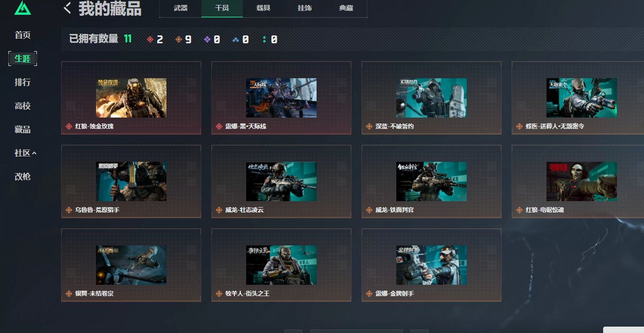This screenshot has height=333, width=644.
Task: Open 藏品 in the sidebar
Action: 23,129
